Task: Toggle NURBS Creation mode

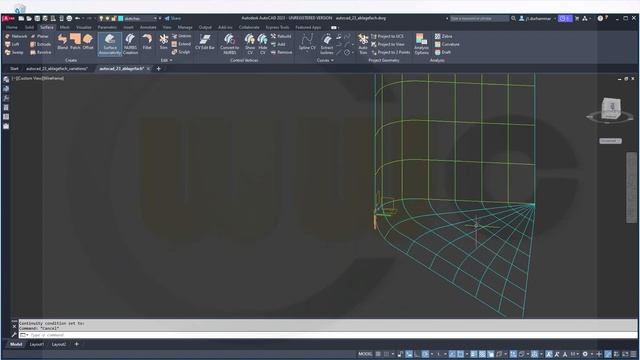Action: pos(130,44)
